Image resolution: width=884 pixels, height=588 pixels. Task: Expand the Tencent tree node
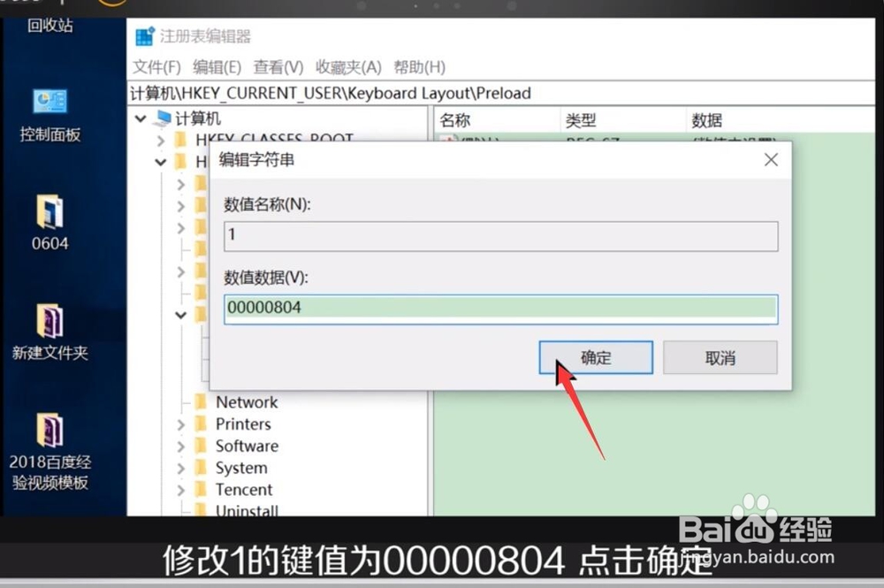pyautogui.click(x=181, y=490)
